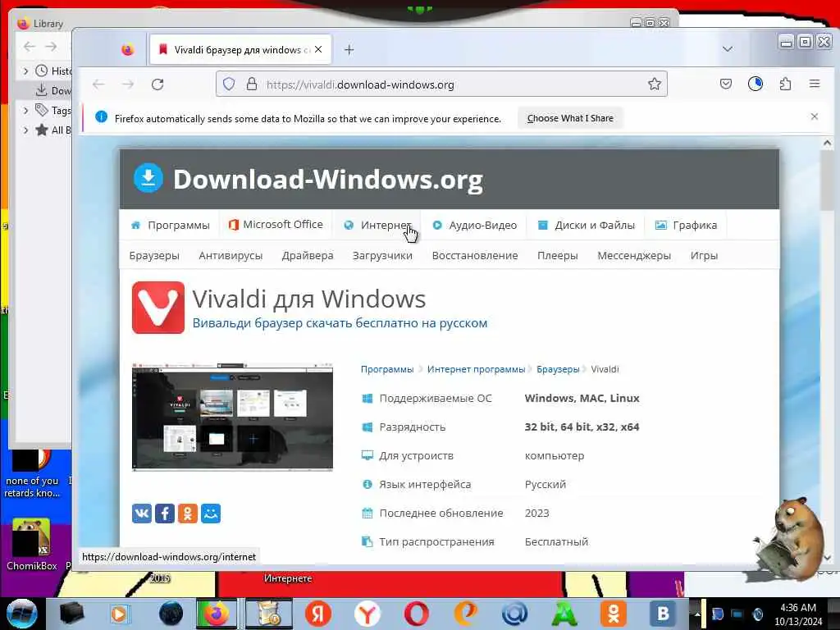
Task: Select the Загрузчики submenu link
Action: pyautogui.click(x=382, y=256)
